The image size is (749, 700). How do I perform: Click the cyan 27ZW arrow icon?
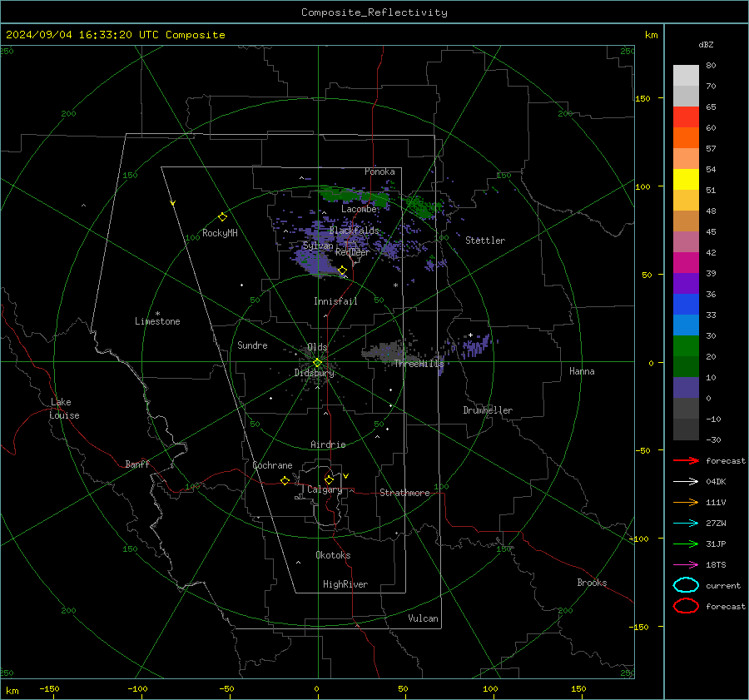[686, 524]
